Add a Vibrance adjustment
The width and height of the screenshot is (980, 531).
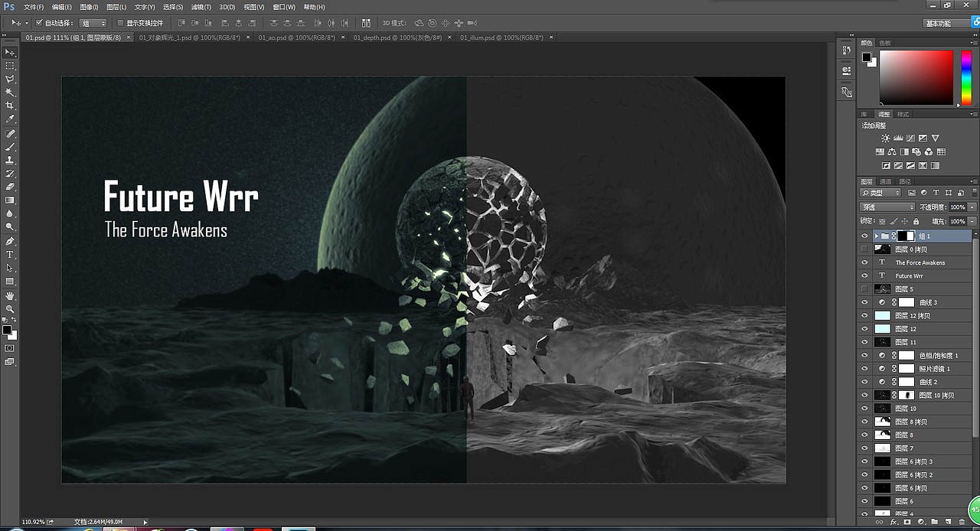[935, 138]
